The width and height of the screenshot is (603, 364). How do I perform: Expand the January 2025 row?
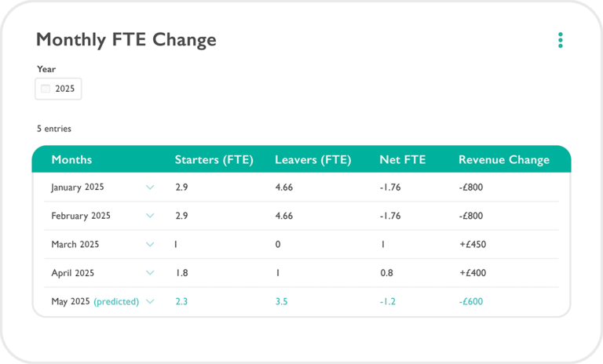point(150,187)
